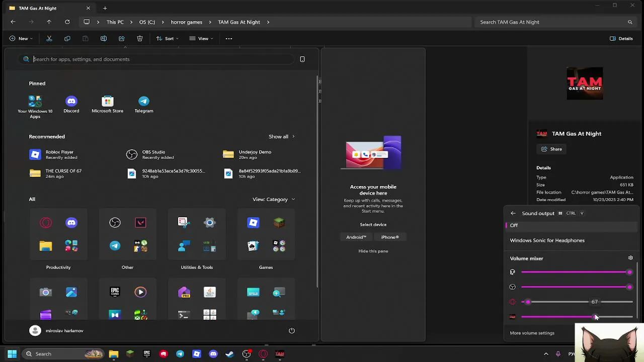
Task: Open miroslav harlamov user account menu
Action: pos(56,331)
